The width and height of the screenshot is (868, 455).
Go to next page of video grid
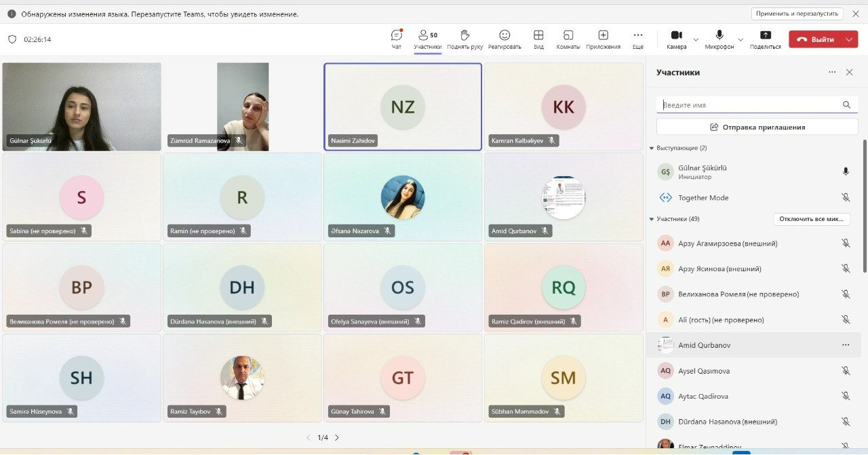(x=337, y=438)
